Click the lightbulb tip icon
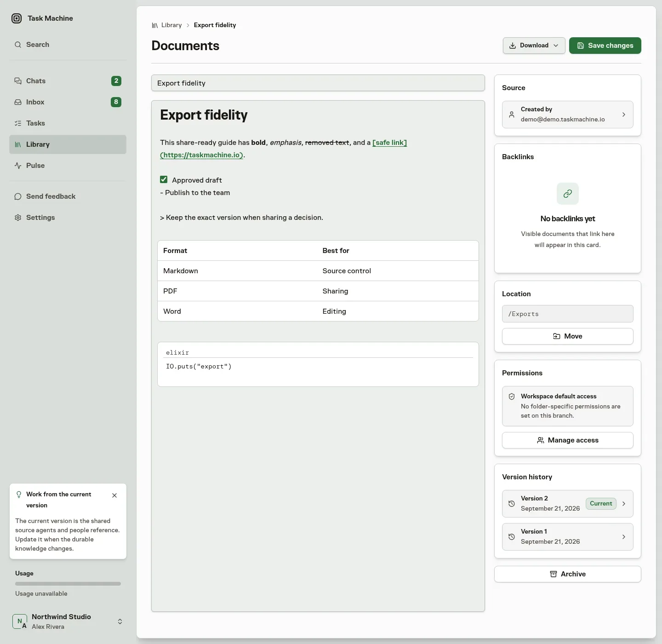This screenshot has width=662, height=644. coord(19,494)
